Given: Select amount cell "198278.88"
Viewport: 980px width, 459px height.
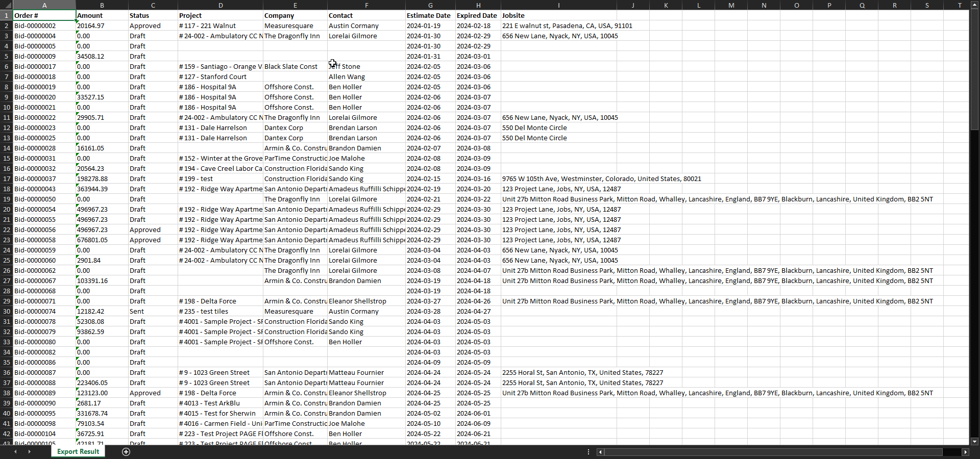Looking at the screenshot, I should tap(102, 178).
